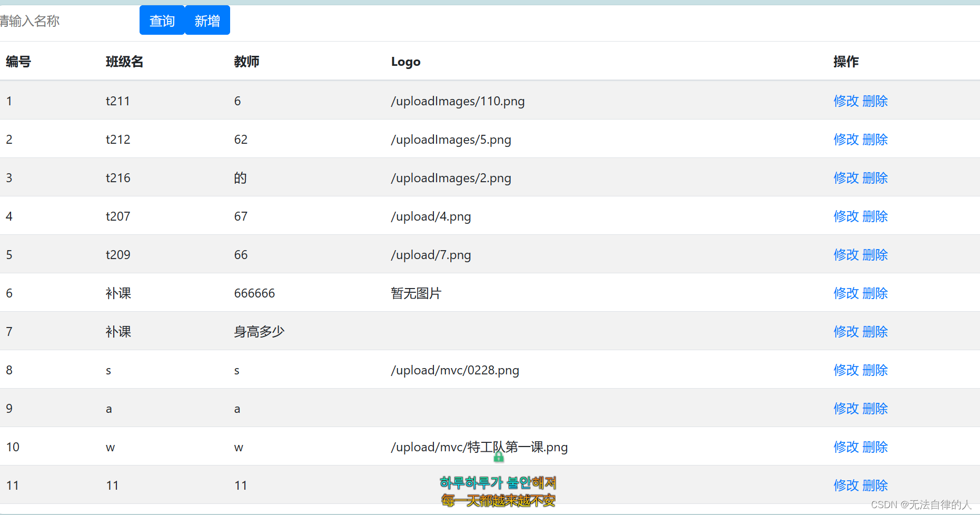The height and width of the screenshot is (515, 980).
Task: Select the 教师 column header
Action: [246, 62]
